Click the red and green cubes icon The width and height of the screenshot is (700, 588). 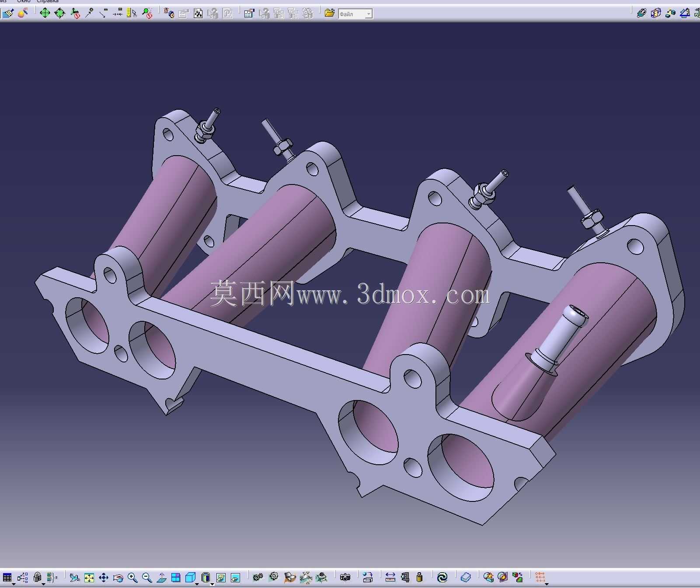click(x=518, y=578)
